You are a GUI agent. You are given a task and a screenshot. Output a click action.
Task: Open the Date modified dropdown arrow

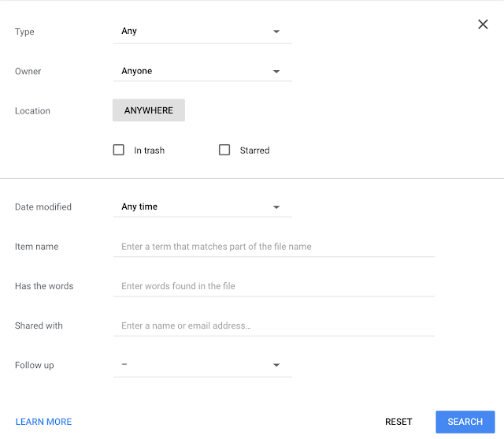(x=276, y=207)
